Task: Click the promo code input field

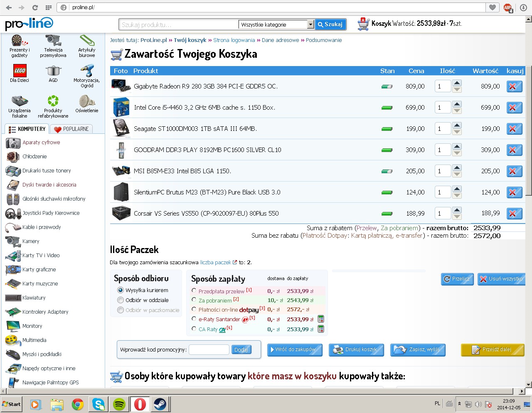Action: 209,350
